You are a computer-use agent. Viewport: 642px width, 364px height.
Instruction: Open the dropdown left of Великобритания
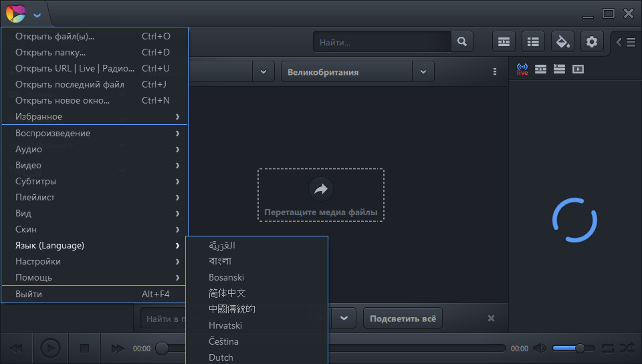coord(263,71)
